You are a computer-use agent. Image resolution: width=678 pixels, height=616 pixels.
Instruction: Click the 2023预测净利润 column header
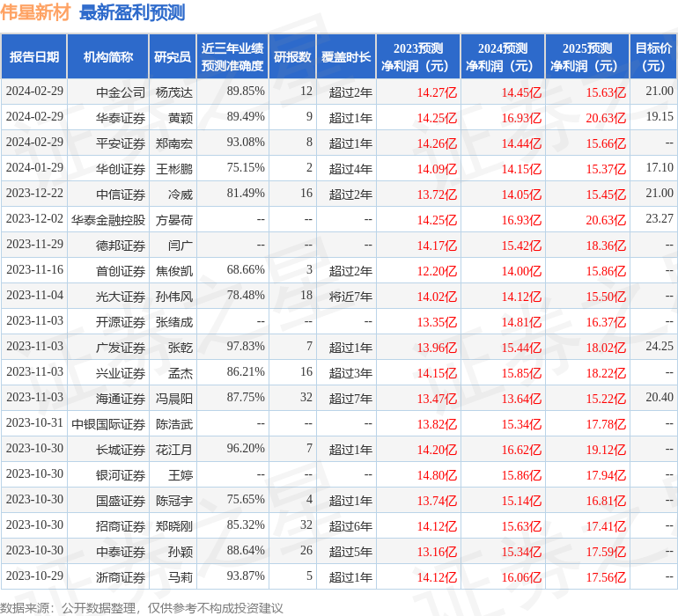click(x=418, y=56)
